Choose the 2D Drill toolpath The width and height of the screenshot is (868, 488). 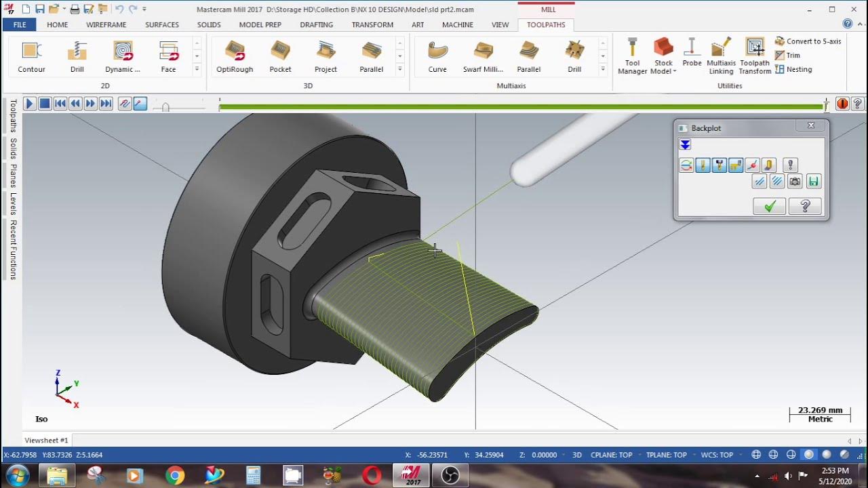pyautogui.click(x=77, y=57)
